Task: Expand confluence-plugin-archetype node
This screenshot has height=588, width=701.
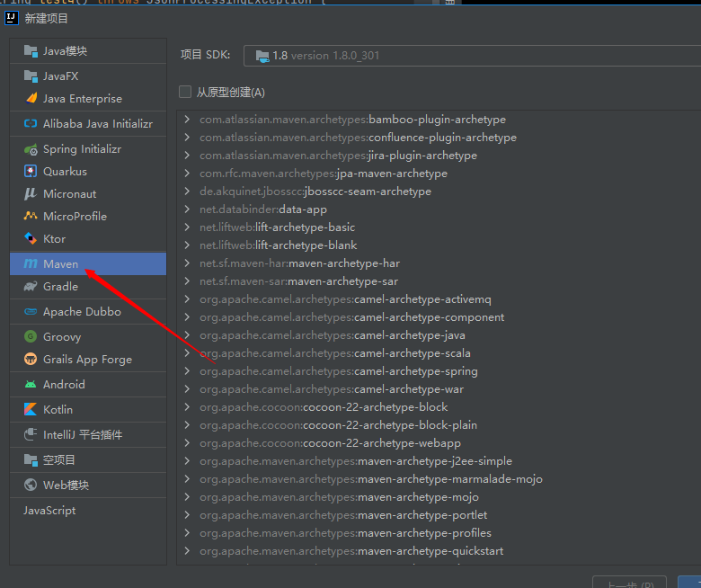Action: pyautogui.click(x=187, y=138)
